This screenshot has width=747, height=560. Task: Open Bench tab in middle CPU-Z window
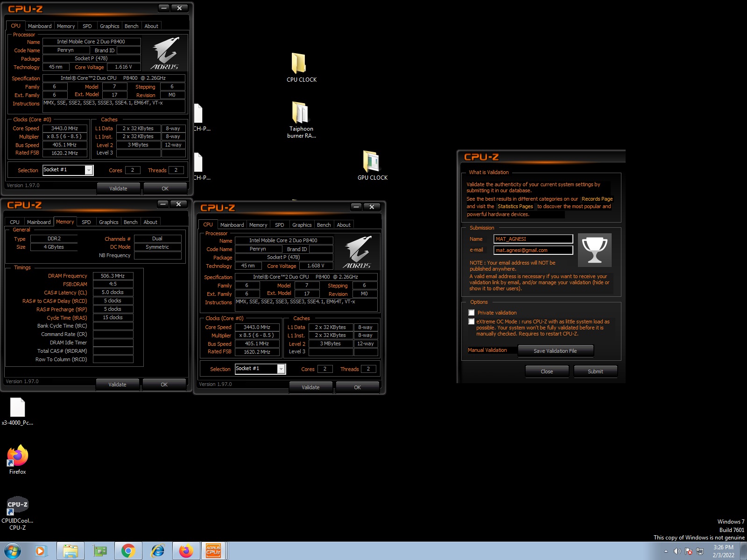point(324,225)
